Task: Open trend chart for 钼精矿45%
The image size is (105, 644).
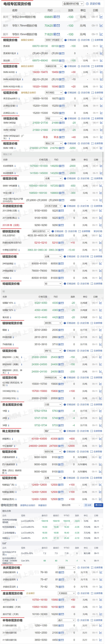Action: (100, 303)
